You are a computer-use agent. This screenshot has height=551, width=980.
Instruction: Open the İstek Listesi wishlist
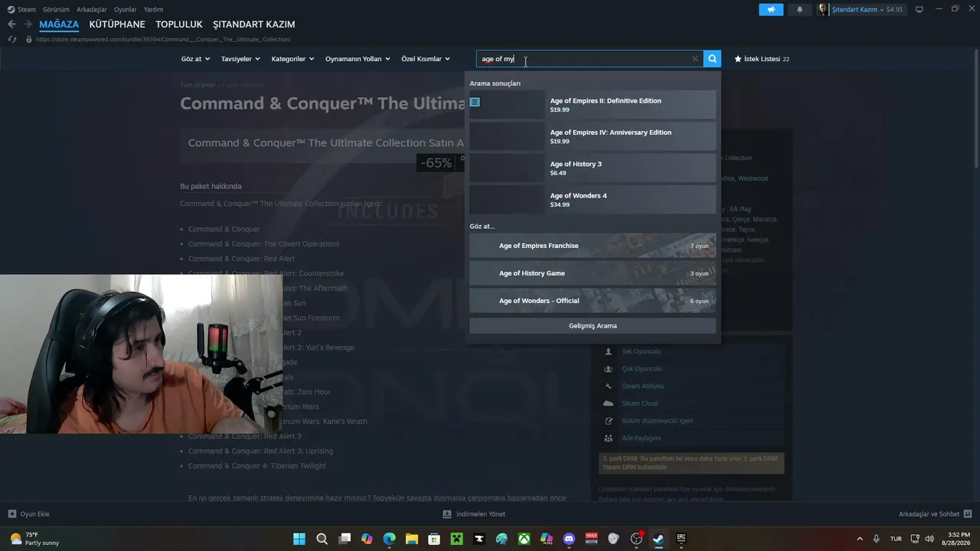tap(762, 59)
